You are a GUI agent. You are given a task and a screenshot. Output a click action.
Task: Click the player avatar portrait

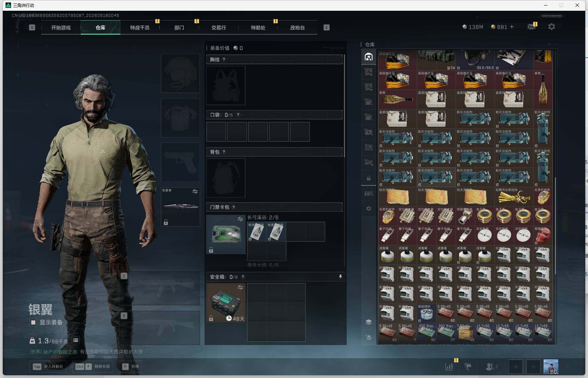coord(551,367)
